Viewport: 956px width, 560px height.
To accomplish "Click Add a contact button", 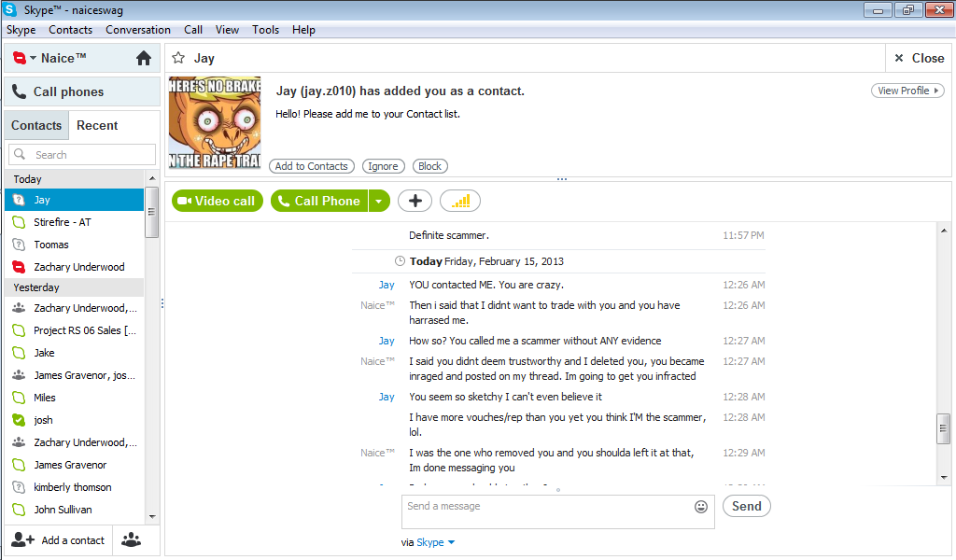I will (58, 539).
